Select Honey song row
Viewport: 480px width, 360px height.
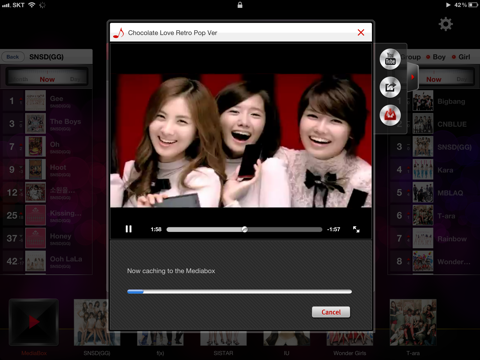pos(47,238)
